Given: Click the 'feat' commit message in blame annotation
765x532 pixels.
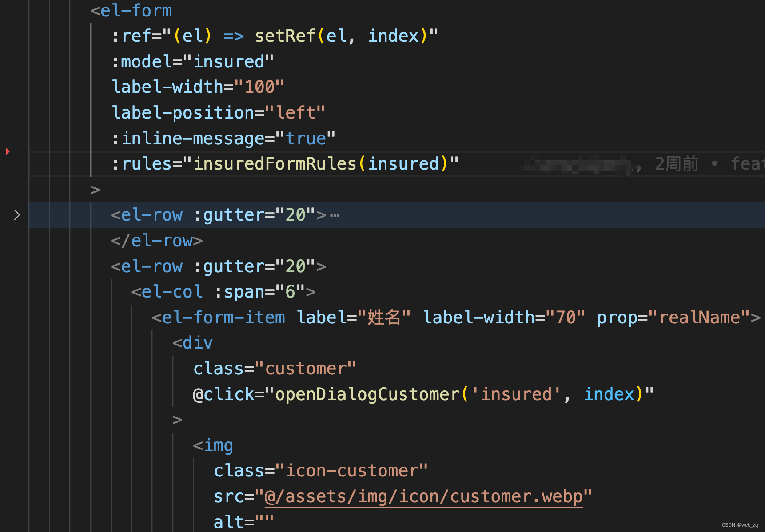Looking at the screenshot, I should click(748, 164).
